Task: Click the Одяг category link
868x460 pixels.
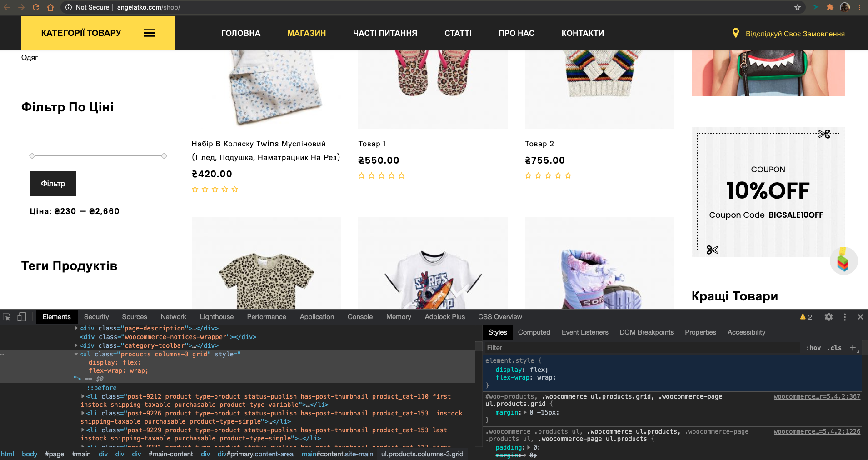Action: pos(30,57)
